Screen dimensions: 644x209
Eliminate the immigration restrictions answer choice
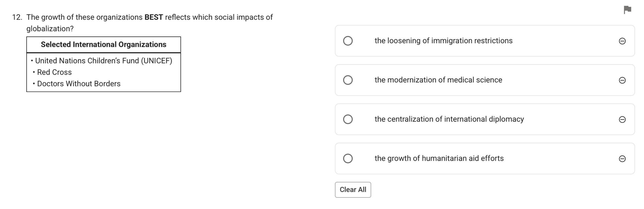pyautogui.click(x=622, y=41)
